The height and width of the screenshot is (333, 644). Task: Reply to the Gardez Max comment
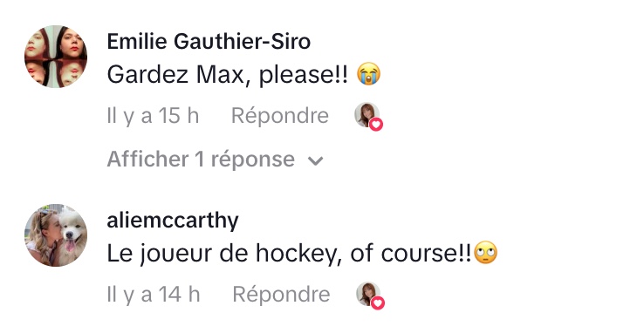[x=280, y=116]
